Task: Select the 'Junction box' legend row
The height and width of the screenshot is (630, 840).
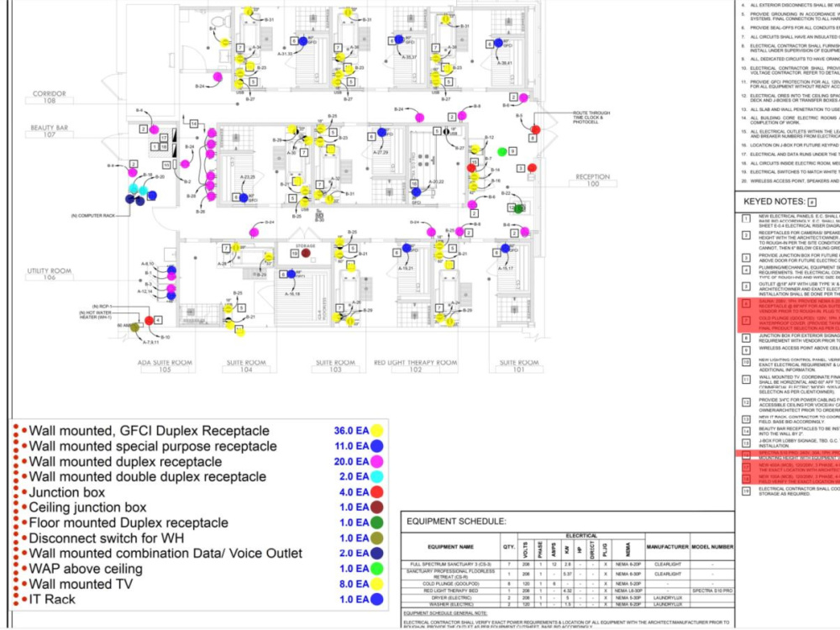Action: (198, 491)
